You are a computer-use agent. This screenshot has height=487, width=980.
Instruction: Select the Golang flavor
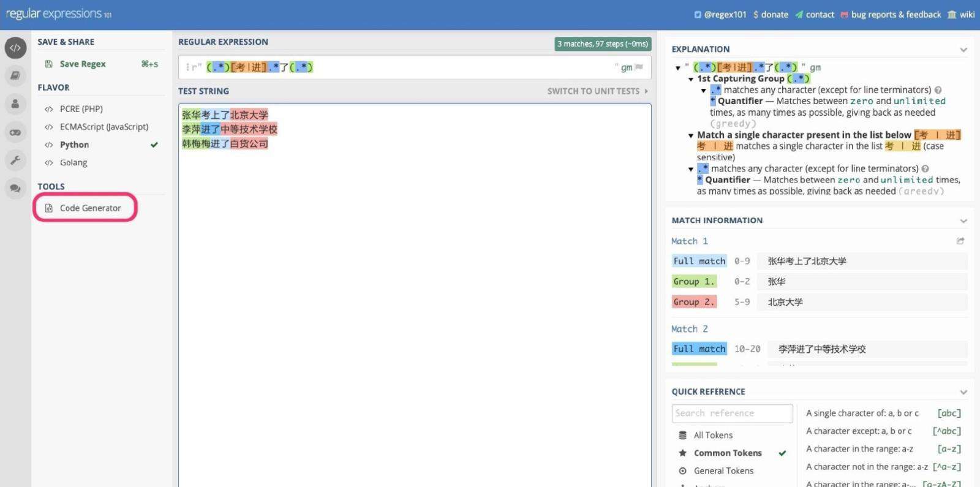(73, 162)
